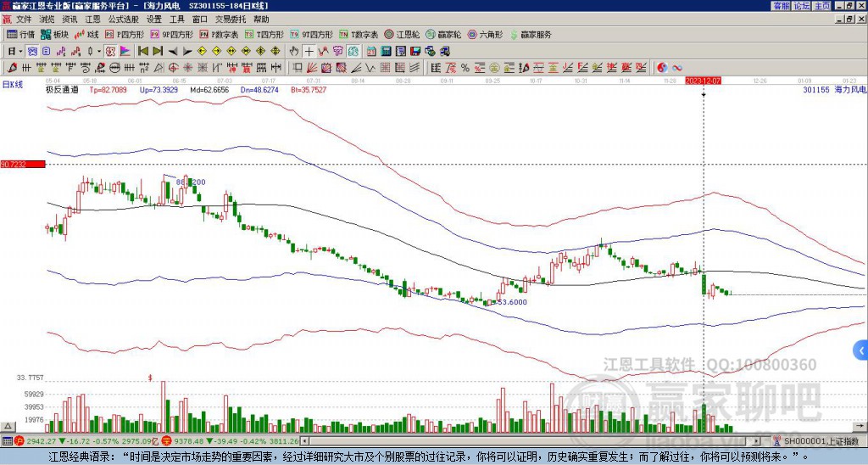
Task: Open the calculator icon
Action: (x=386, y=52)
